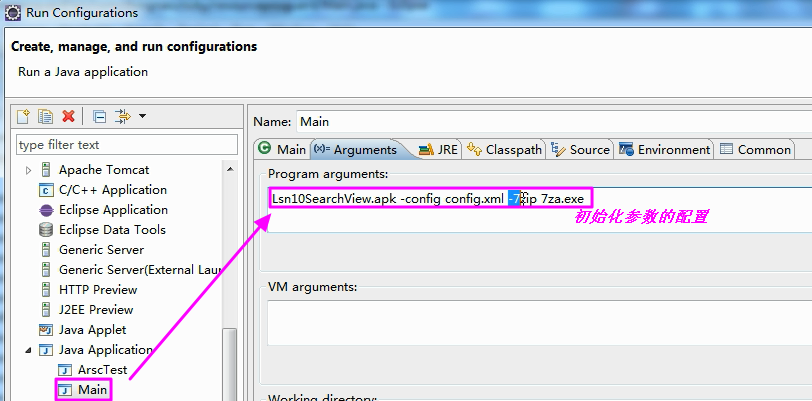The height and width of the screenshot is (401, 812).
Task: Click the C/C++ Application icon
Action: point(46,190)
